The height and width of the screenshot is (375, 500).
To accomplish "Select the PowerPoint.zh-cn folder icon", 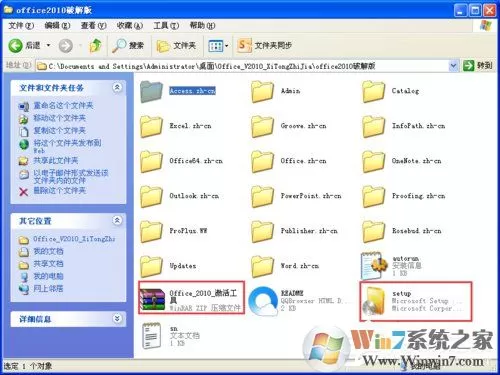I will [x=262, y=196].
